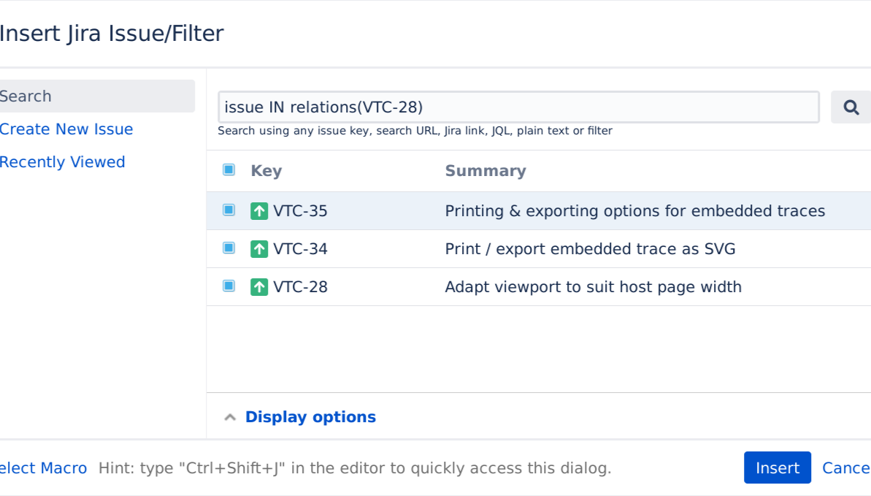Click the Display options label
The width and height of the screenshot is (871, 496).
[310, 417]
